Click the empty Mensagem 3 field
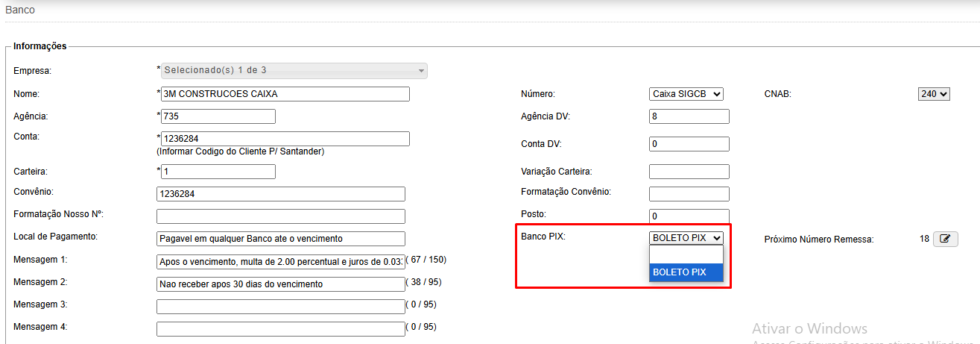This screenshot has height=344, width=980. pos(280,307)
